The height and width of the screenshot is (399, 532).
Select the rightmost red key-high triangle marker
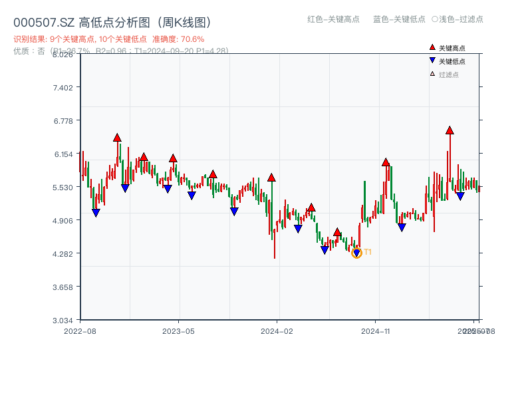click(450, 130)
